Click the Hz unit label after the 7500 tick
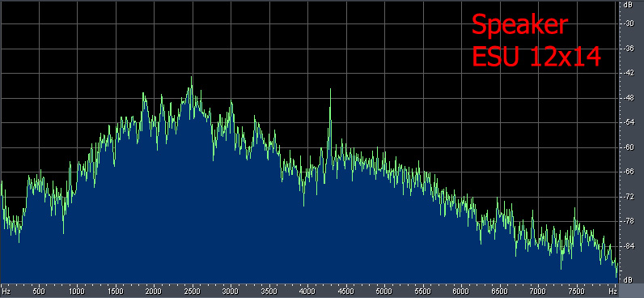644x298 pixels. (x=612, y=292)
